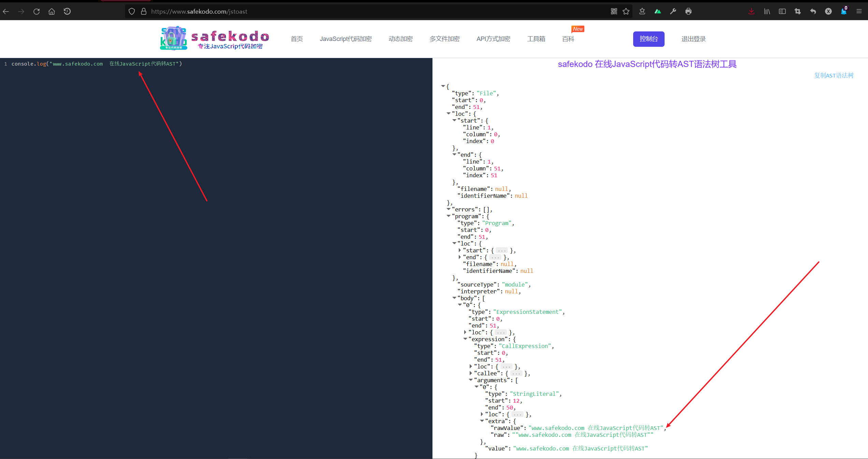Viewport: 868px width, 459px height.
Task: Click the page title heading text
Action: (647, 64)
